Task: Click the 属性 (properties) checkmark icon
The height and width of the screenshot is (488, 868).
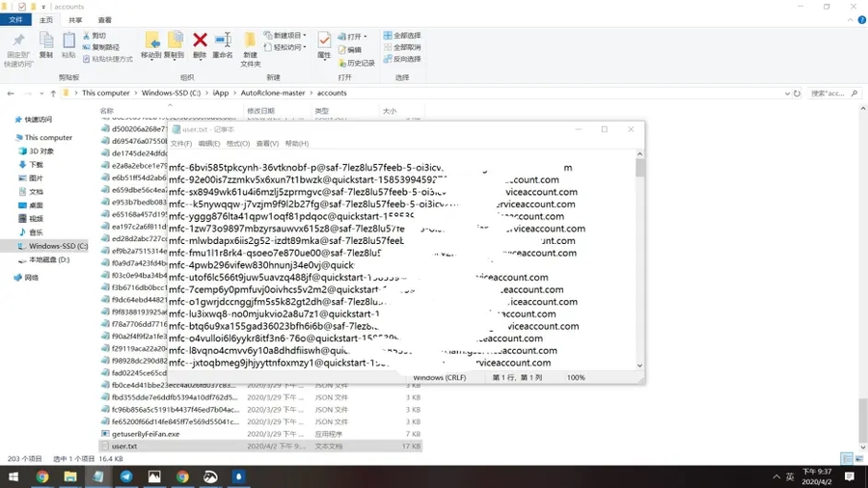Action: pyautogui.click(x=324, y=41)
